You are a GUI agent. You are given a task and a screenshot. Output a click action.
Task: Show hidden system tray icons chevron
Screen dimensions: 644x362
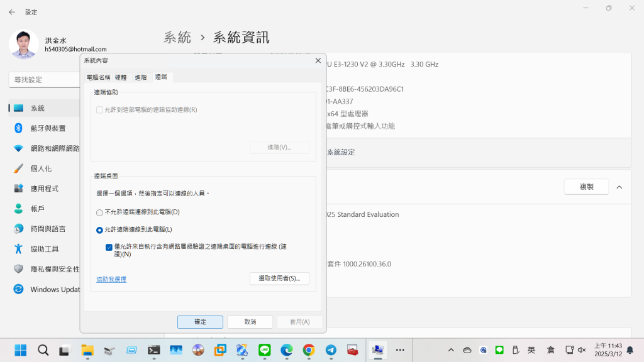click(451, 350)
